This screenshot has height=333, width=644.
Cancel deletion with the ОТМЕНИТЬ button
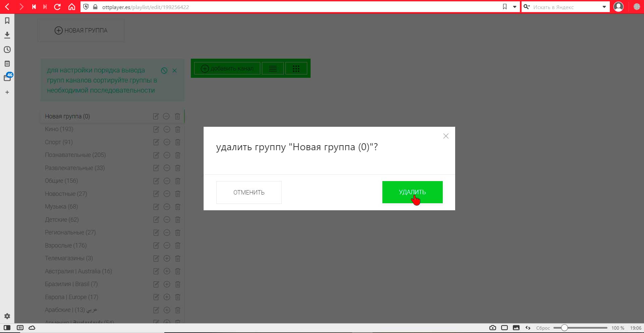pos(249,192)
